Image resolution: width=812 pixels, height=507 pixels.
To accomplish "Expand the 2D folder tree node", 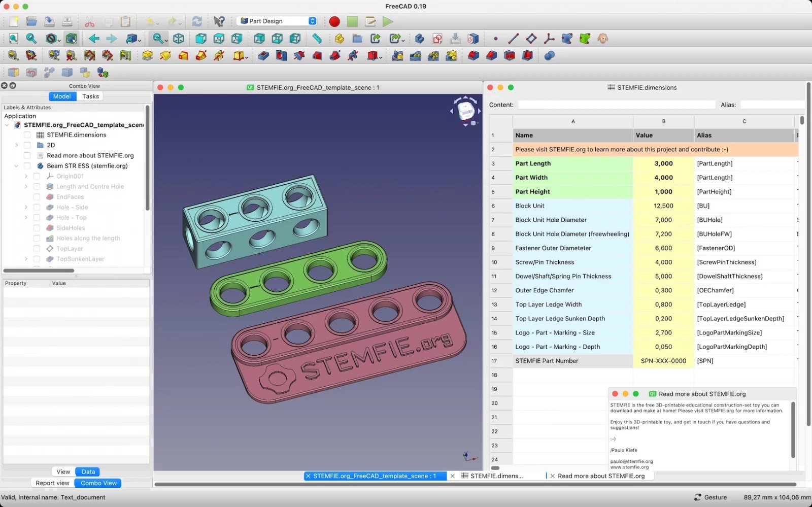I will pyautogui.click(x=16, y=145).
